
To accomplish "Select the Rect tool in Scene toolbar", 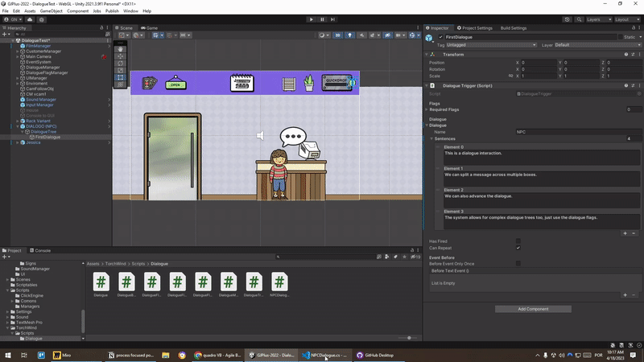I will (120, 77).
